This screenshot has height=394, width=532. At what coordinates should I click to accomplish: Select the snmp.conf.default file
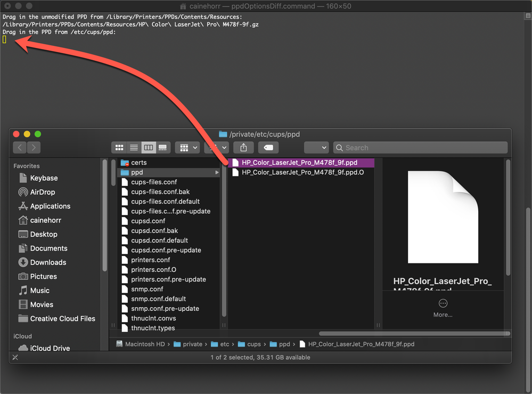169,299
